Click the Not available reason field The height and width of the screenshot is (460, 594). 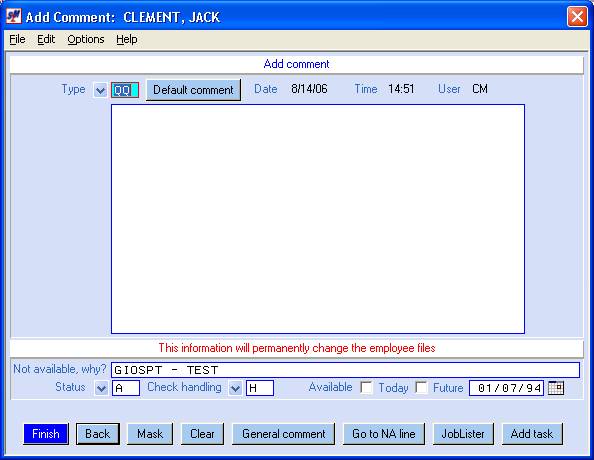click(345, 370)
